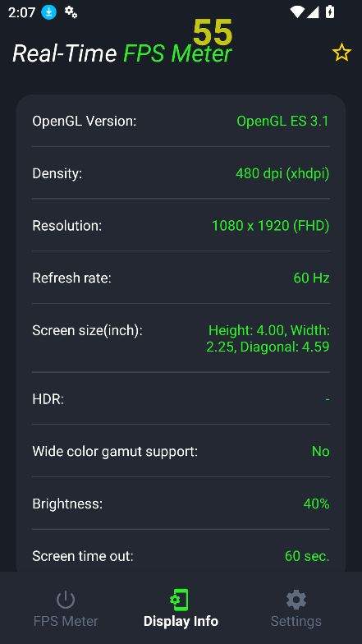Screen dimensions: 362x644
Task: Tap the Wi-Fi status icon
Action: pos(297,11)
